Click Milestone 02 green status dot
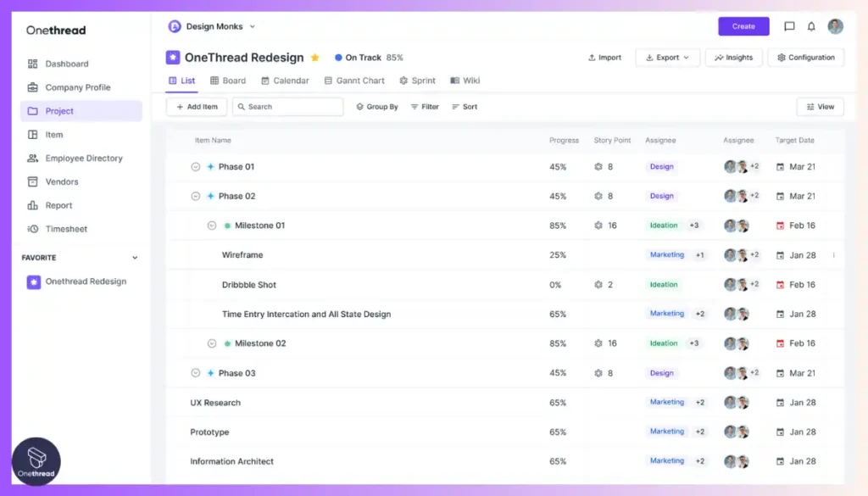868x496 pixels. [x=227, y=343]
